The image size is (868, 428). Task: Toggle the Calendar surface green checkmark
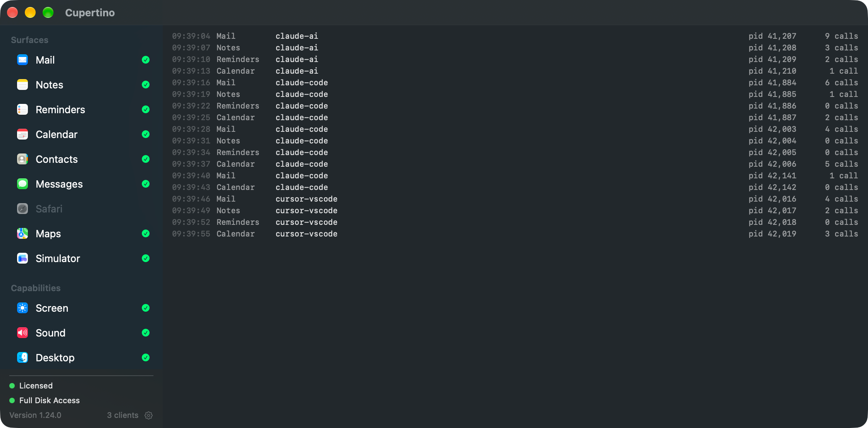146,134
